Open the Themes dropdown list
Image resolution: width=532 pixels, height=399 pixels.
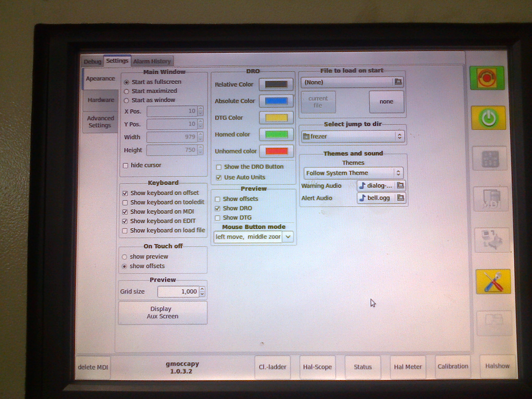[353, 173]
